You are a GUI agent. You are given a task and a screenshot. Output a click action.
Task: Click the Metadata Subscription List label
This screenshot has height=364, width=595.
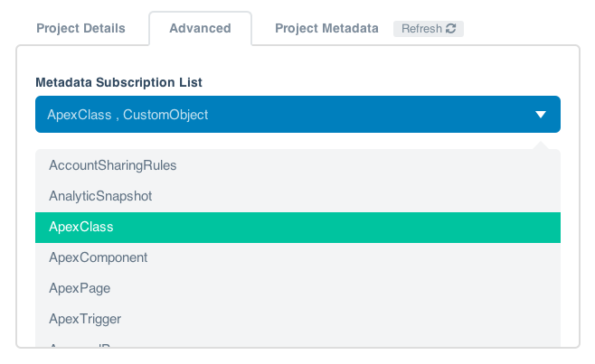click(x=118, y=82)
